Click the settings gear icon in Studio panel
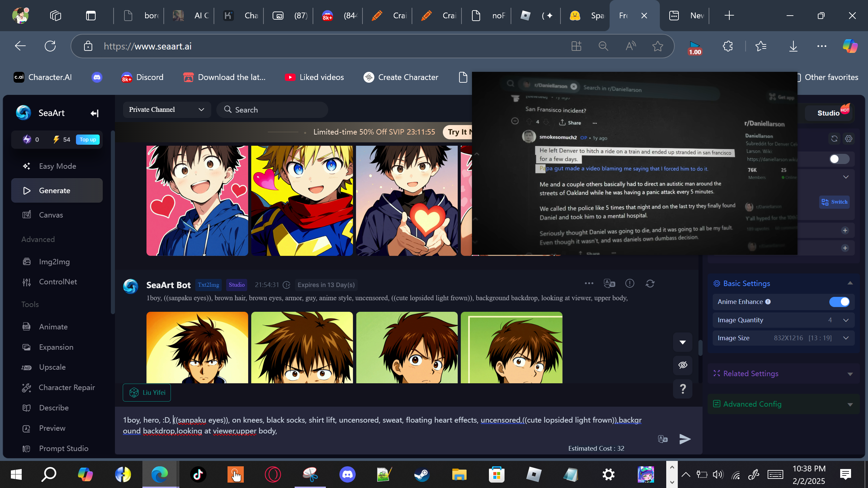Screen dimensions: 868x488 (849, 139)
